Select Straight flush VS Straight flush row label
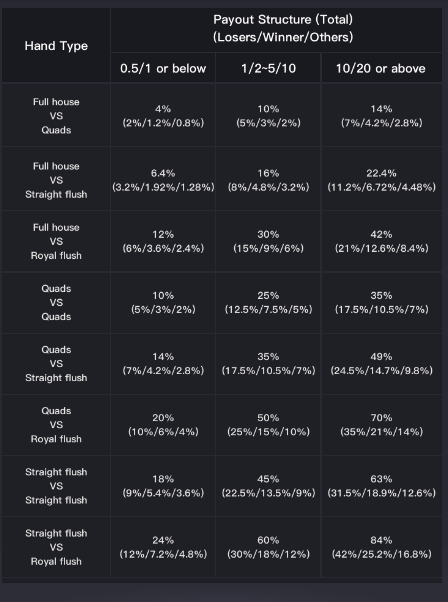The height and width of the screenshot is (602, 448). point(56,486)
